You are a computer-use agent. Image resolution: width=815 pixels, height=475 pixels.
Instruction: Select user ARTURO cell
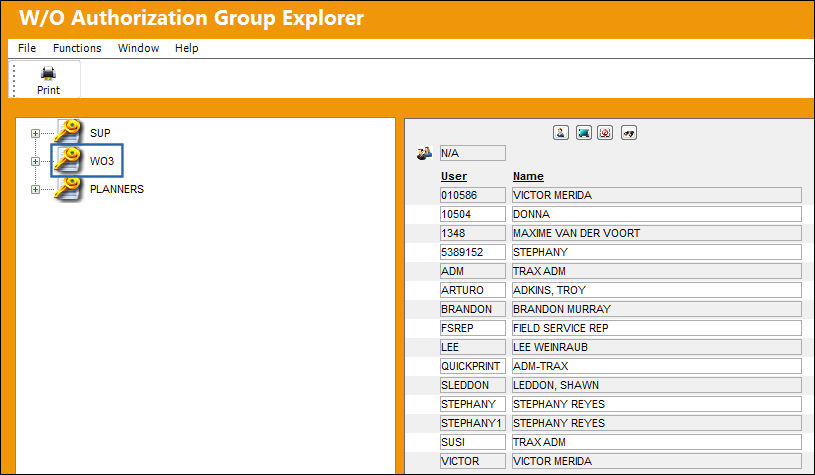click(472, 290)
